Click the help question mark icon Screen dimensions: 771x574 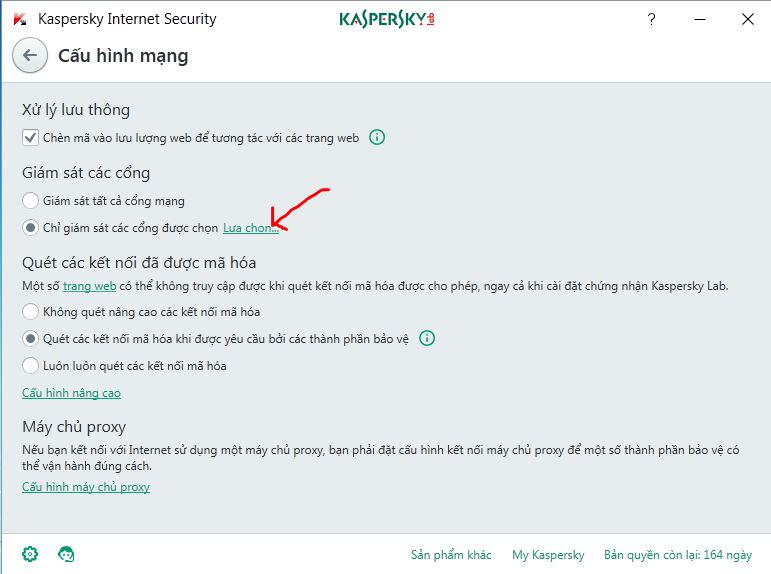pos(652,19)
